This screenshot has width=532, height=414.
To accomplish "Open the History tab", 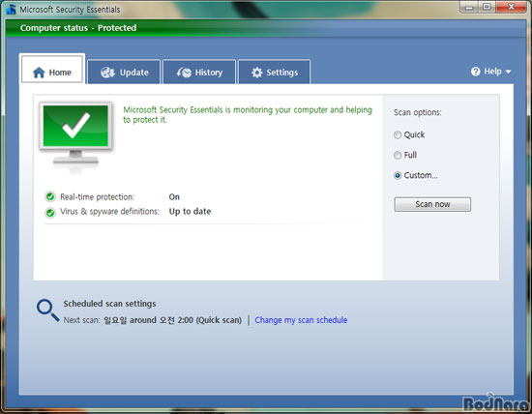I will click(199, 72).
